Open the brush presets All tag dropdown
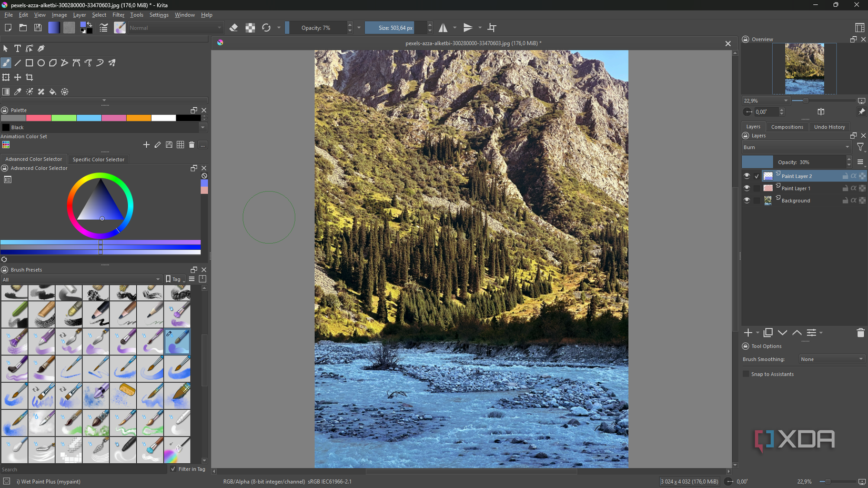Screen dimensions: 868x488 click(x=81, y=279)
